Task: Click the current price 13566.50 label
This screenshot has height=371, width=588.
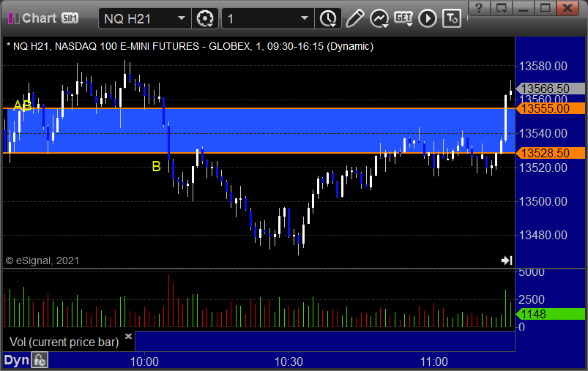Action: pos(550,89)
